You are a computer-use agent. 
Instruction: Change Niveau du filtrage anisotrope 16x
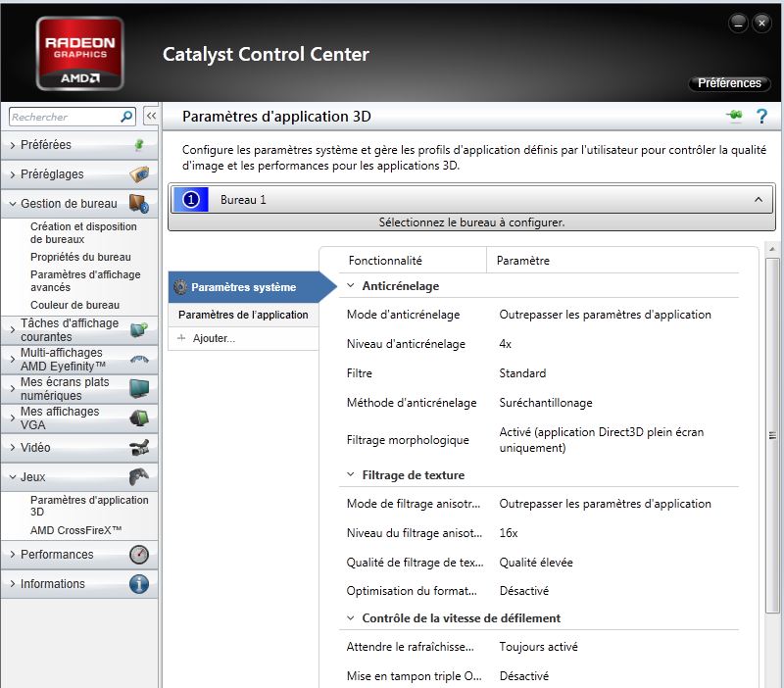point(508,533)
